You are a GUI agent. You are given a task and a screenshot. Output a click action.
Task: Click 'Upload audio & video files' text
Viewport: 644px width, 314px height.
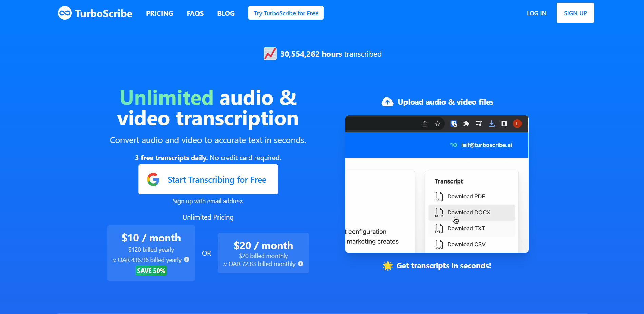[x=446, y=102]
